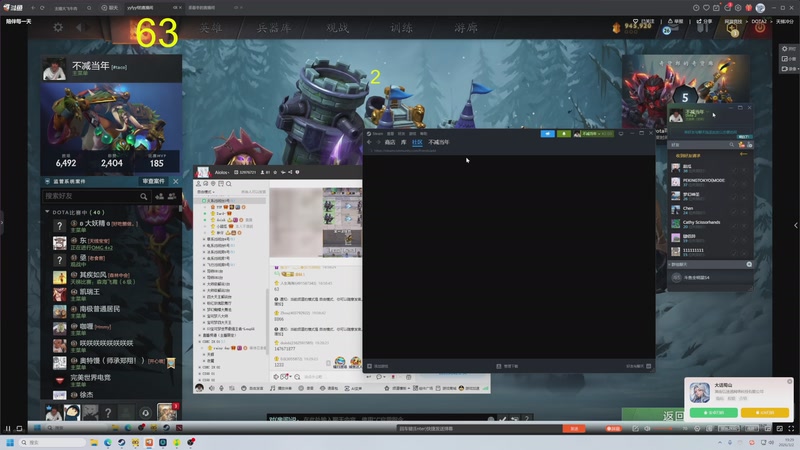Click the 库 library tab in Steam
The image size is (800, 450).
[404, 142]
